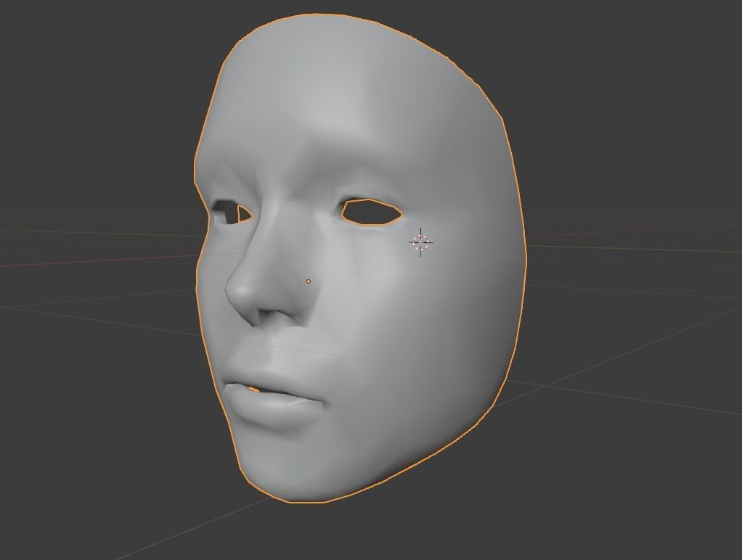The image size is (742, 560).
Task: Click the orange object origin dot
Action: tap(309, 281)
